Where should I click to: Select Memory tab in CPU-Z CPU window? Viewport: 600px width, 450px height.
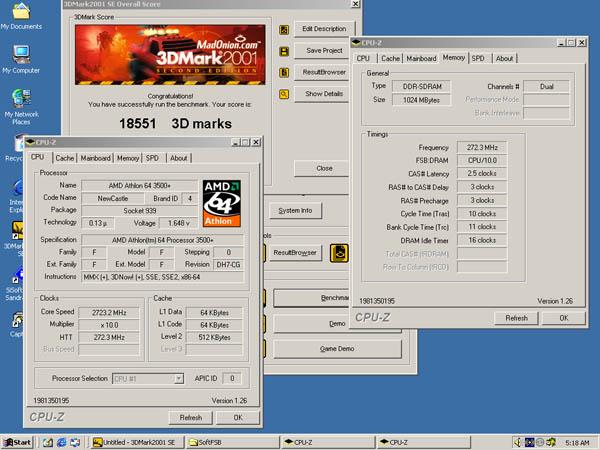point(128,158)
